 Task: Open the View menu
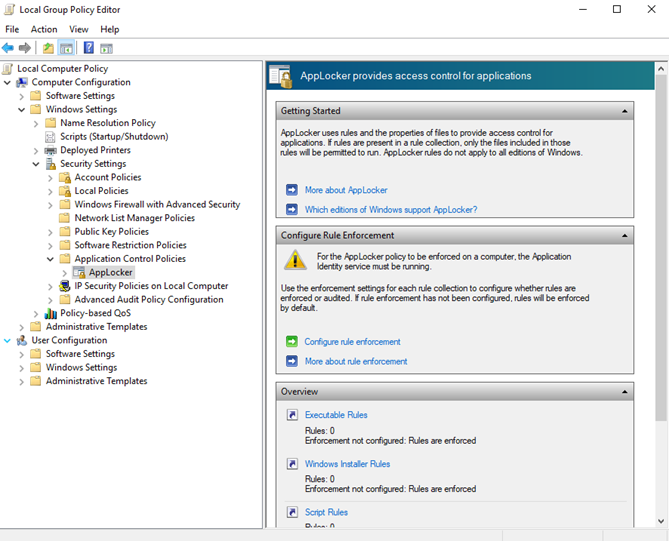tap(79, 29)
